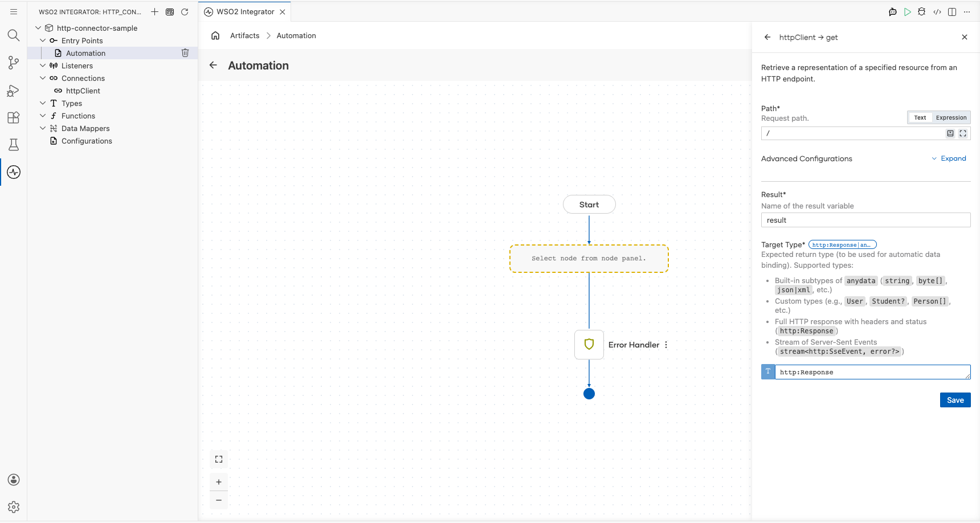Save the httpClient get configuration
Image resolution: width=980 pixels, height=523 pixels.
point(955,400)
